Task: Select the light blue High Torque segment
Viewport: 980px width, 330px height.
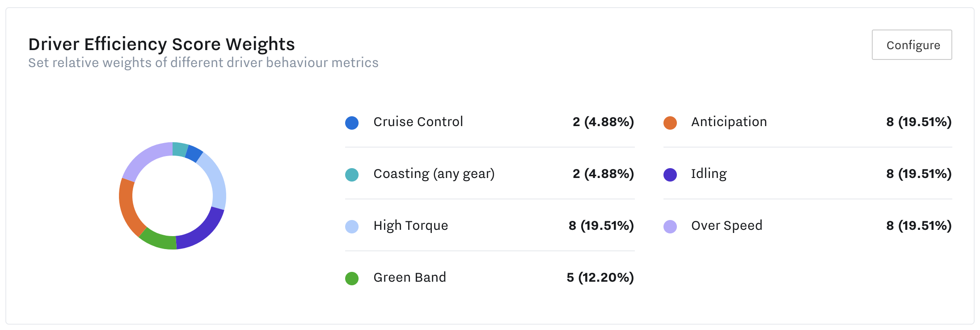Action: pos(215,179)
